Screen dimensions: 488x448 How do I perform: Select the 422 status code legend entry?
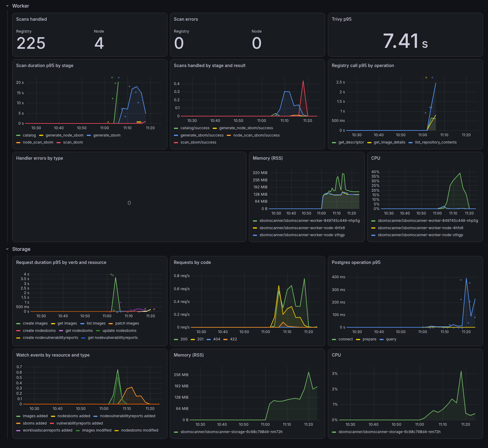pyautogui.click(x=233, y=339)
